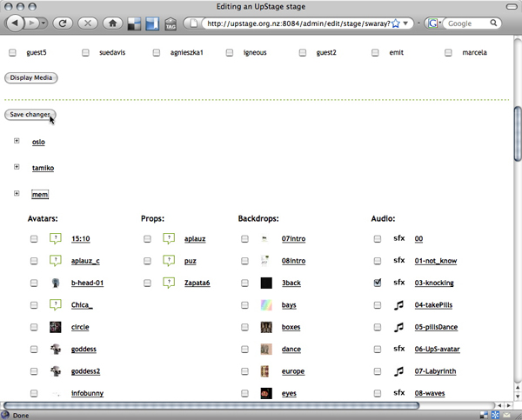This screenshot has height=420, width=522.
Task: Go forward using the browser forward arrow
Action: click(32, 23)
